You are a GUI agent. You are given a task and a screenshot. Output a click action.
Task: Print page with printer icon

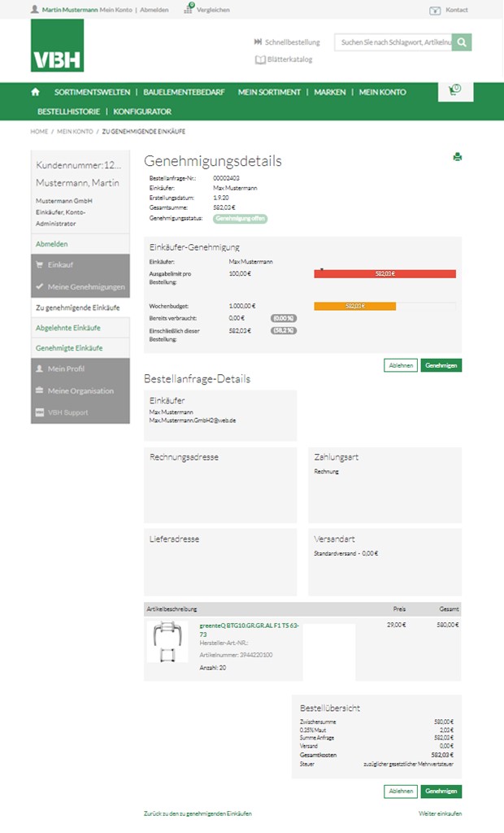point(458,157)
